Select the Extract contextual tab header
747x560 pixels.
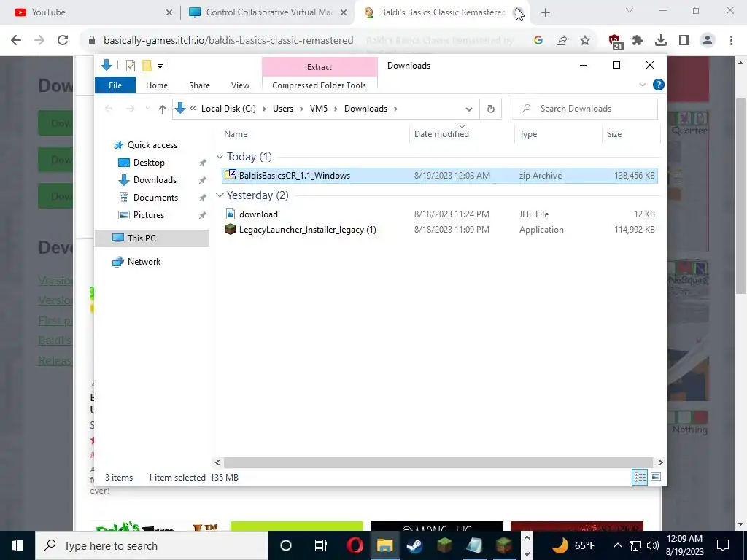tap(320, 67)
